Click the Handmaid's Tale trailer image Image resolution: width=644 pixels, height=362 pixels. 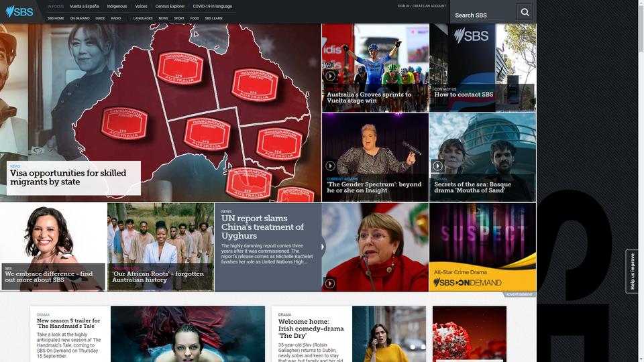(x=188, y=334)
